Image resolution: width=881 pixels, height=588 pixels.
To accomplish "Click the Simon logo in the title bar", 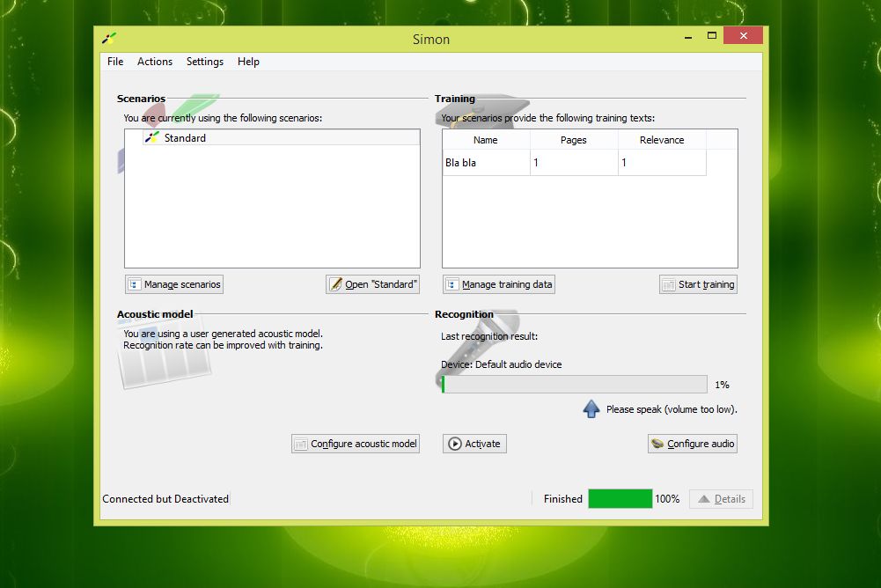I will pos(109,38).
